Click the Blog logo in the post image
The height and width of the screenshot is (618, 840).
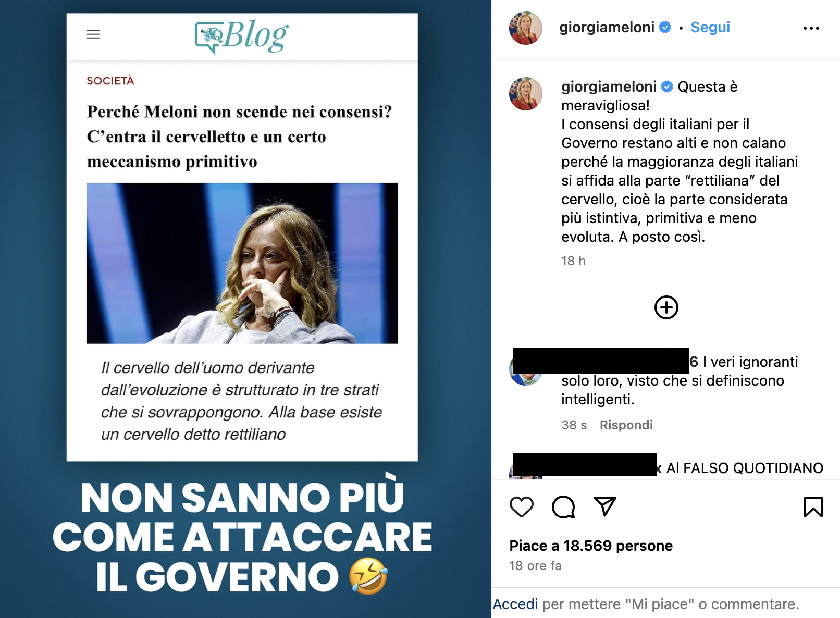pyautogui.click(x=242, y=36)
